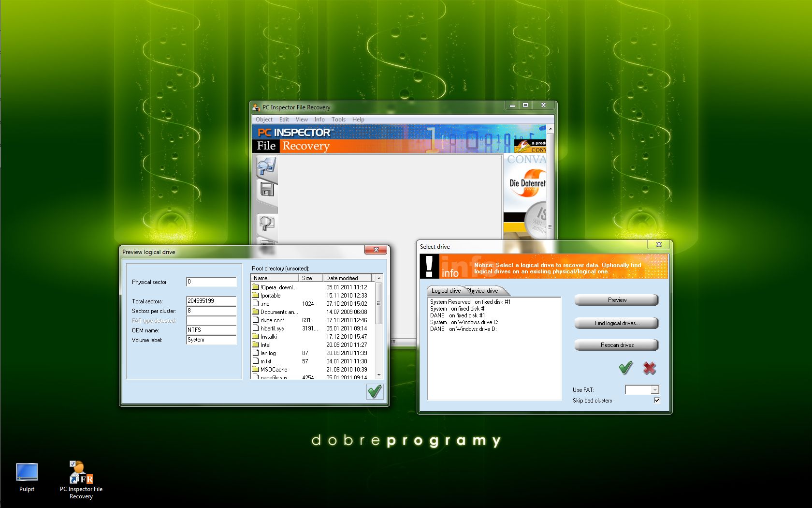Click size 691 of dude.conf
The width and height of the screenshot is (812, 508).
point(306,320)
